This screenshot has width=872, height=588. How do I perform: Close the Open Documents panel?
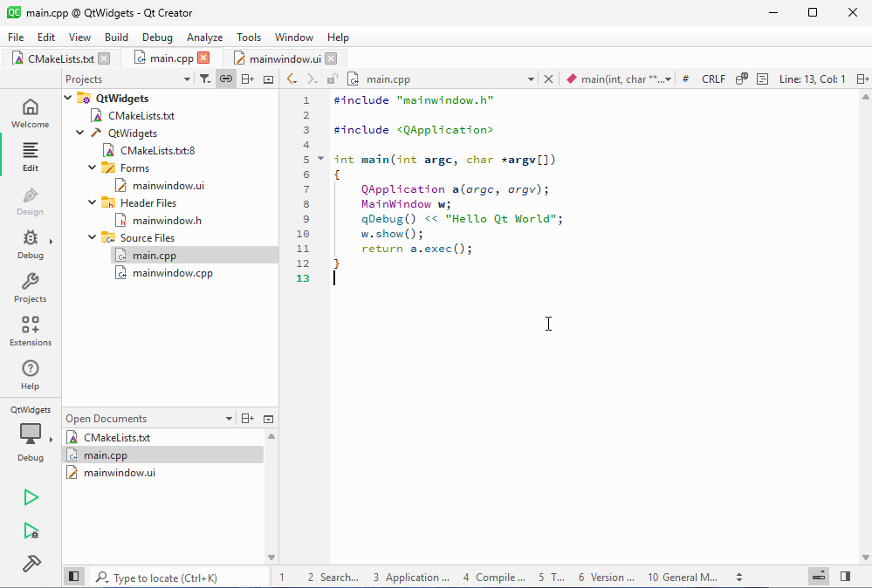pyautogui.click(x=268, y=419)
